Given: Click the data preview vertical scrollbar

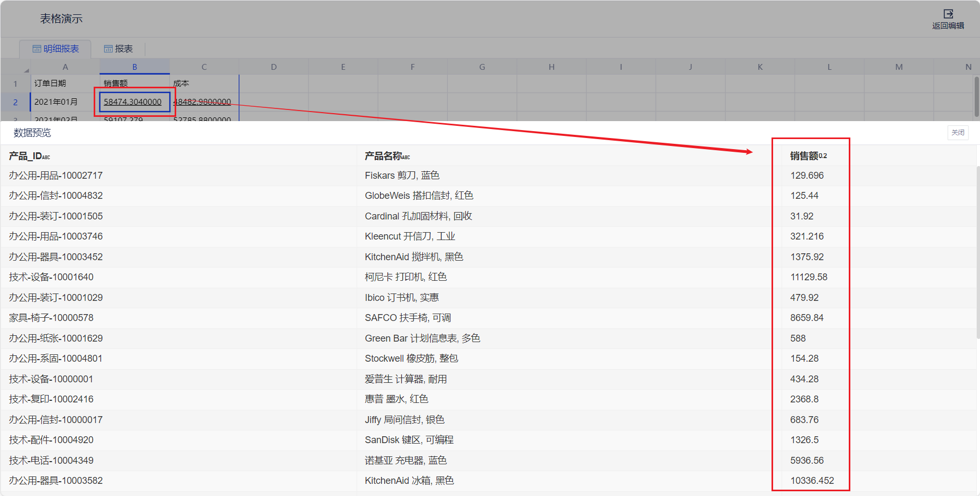Looking at the screenshot, I should 977,253.
